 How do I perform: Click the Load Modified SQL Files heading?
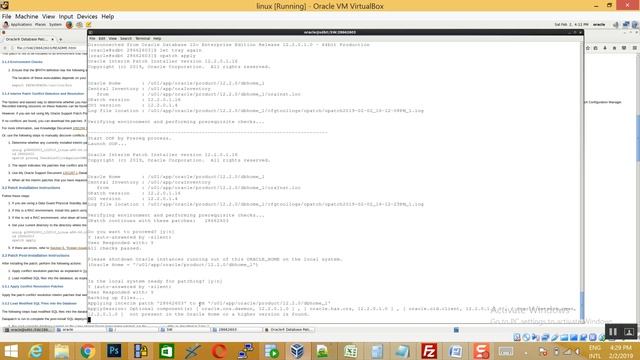[x=39, y=304]
